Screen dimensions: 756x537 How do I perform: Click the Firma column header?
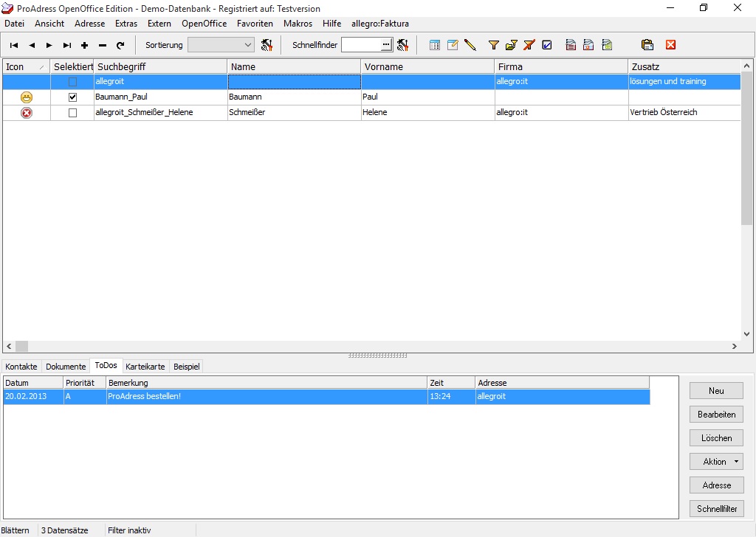point(561,66)
